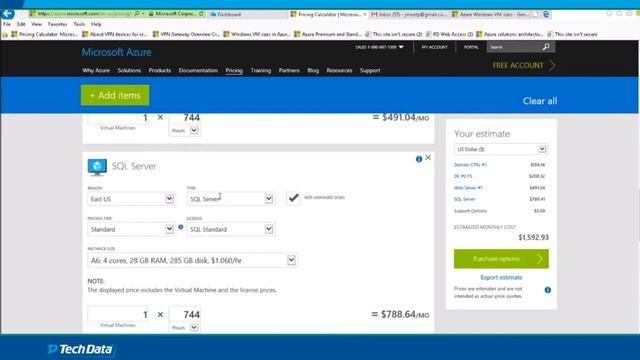The height and width of the screenshot is (360, 640).
Task: Open the Training nav item
Action: click(x=260, y=70)
